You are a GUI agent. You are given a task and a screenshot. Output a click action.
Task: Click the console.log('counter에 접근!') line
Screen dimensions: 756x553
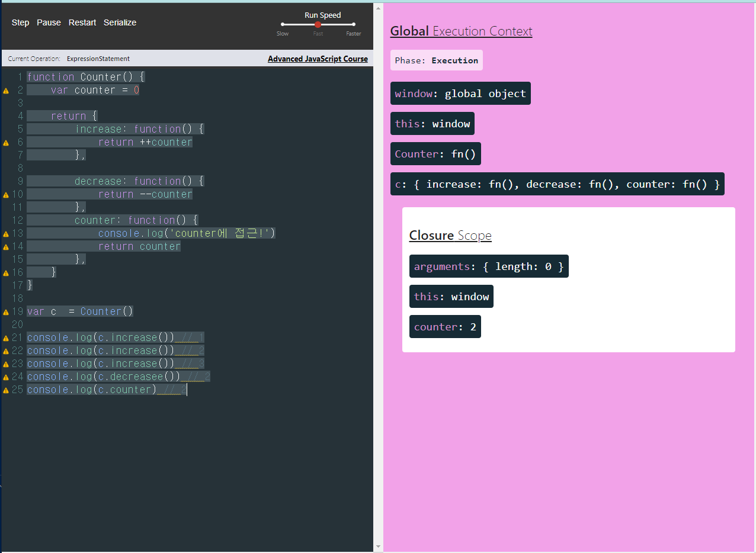click(x=187, y=233)
